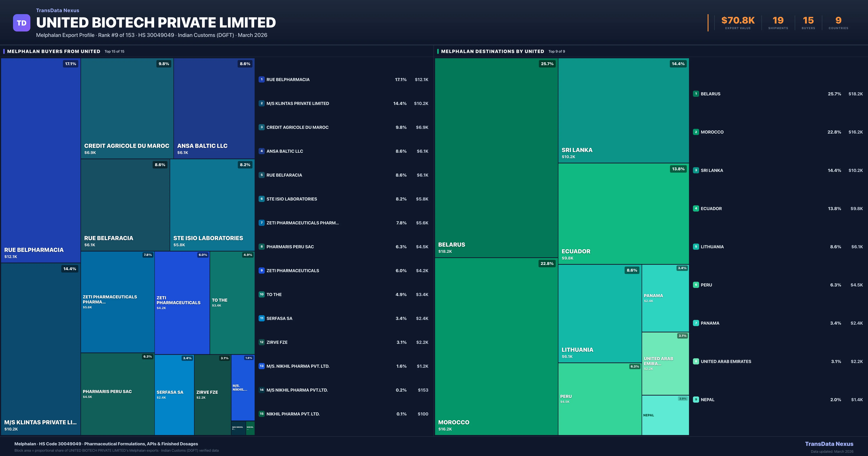Select the RUE BELPHARMACIA treemap block
Viewport: 868px width, 456px height.
[x=41, y=160]
